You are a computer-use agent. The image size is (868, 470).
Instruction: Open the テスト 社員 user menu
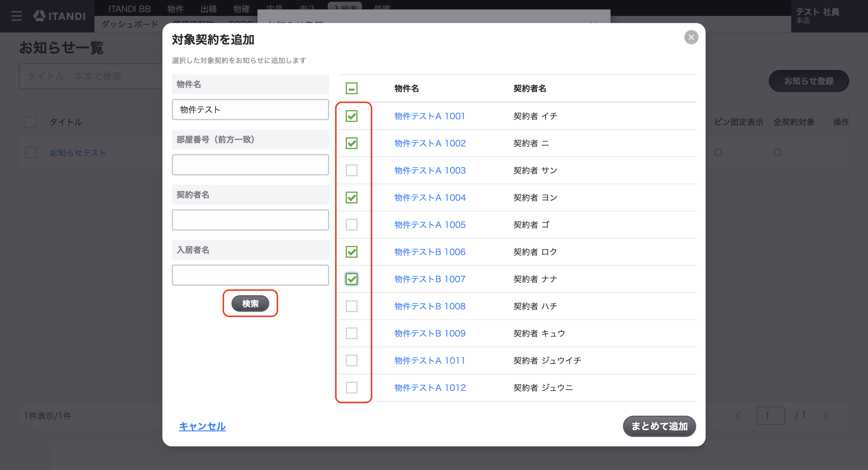coord(818,15)
